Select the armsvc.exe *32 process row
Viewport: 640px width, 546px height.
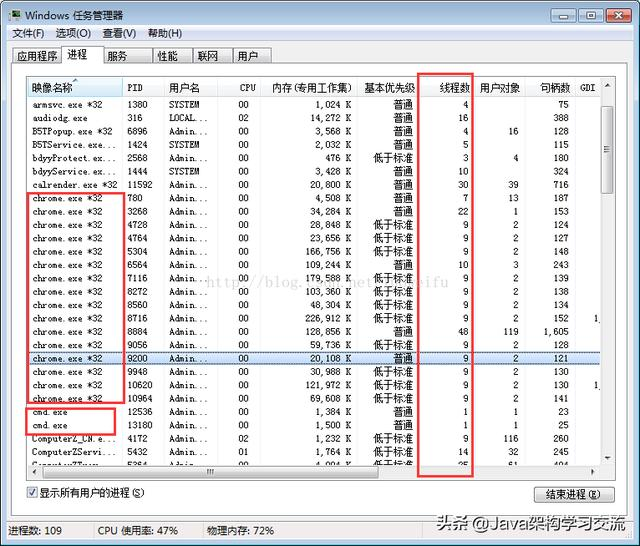click(314, 104)
